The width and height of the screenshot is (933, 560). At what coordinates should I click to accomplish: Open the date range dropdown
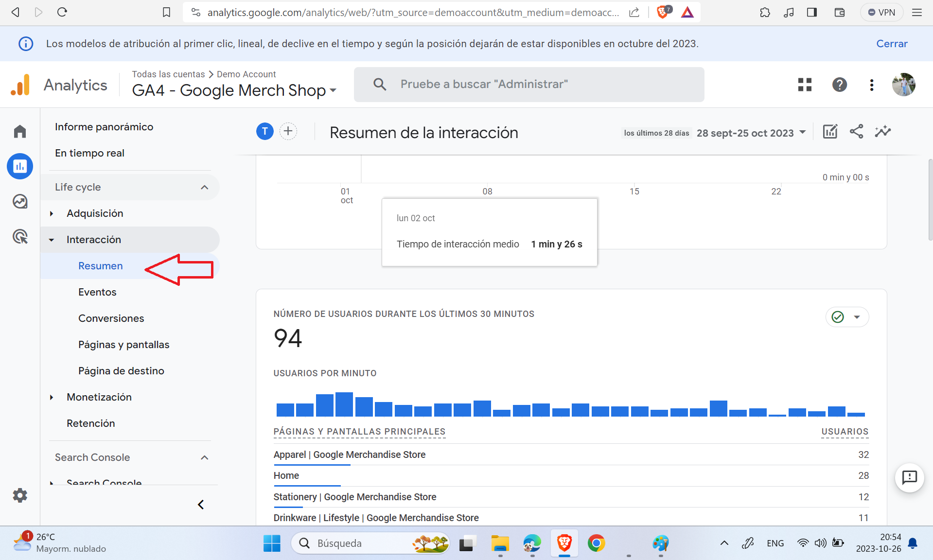pyautogui.click(x=751, y=133)
